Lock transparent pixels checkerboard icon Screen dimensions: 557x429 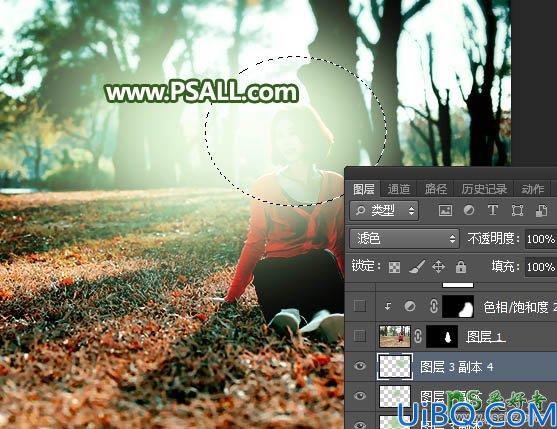(x=394, y=267)
